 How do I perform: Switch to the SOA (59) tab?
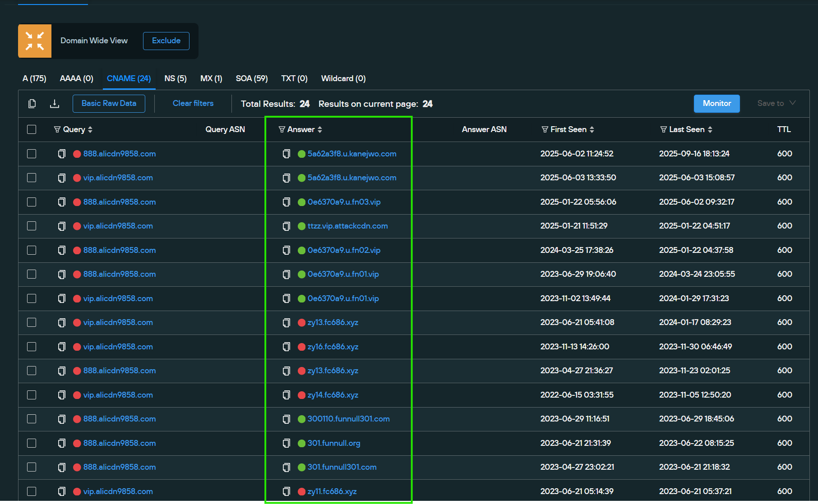tap(251, 78)
